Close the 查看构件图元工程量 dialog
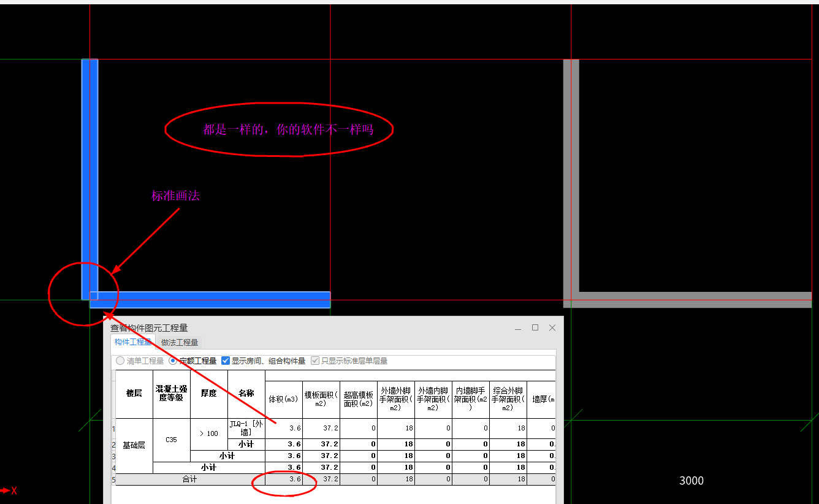This screenshot has width=819, height=504. click(x=552, y=328)
